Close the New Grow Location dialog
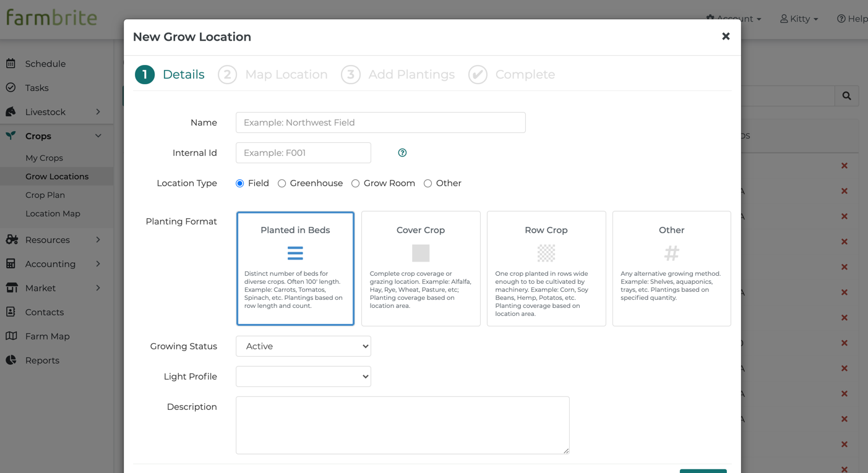 click(x=726, y=36)
